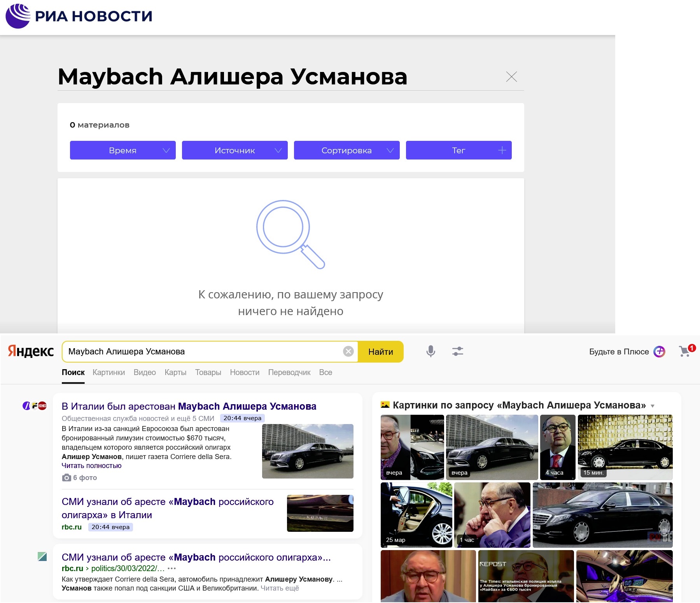Click the RIA search title Maybach Алишера Усманова
Viewport: 700px width, 603px height.
(x=233, y=77)
